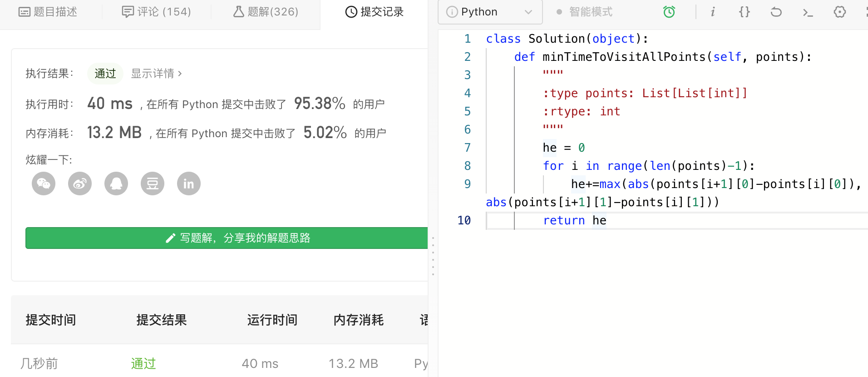868x377 pixels.
Task: Click the 运行时间 column header
Action: click(x=272, y=320)
